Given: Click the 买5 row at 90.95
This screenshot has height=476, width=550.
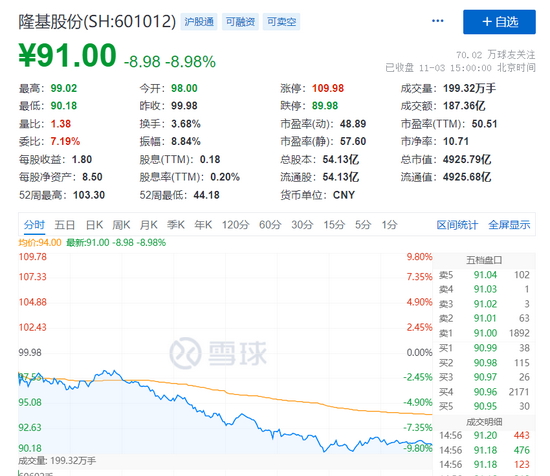Looking at the screenshot, I should coord(484,406).
